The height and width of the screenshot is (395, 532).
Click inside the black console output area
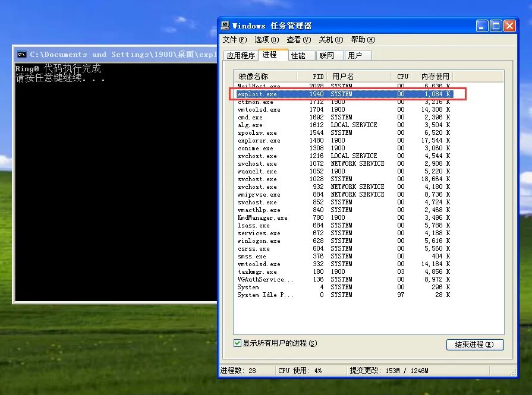point(116,181)
